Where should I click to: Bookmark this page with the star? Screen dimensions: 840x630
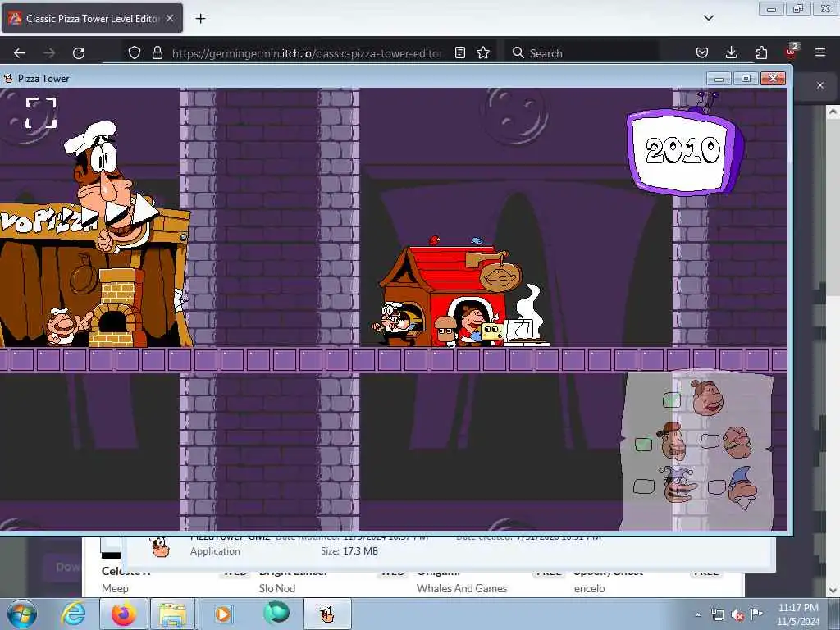point(483,53)
